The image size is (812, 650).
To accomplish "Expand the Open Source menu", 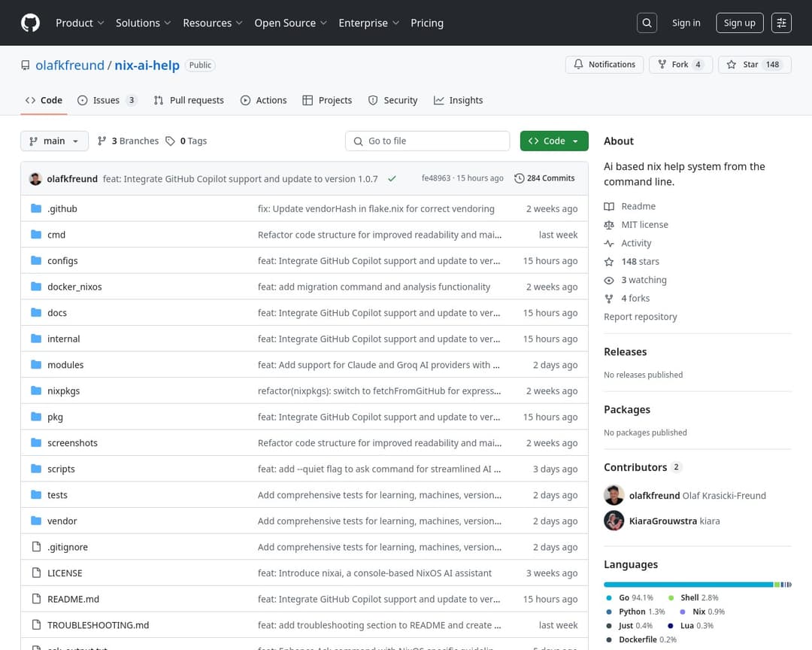I will (290, 23).
